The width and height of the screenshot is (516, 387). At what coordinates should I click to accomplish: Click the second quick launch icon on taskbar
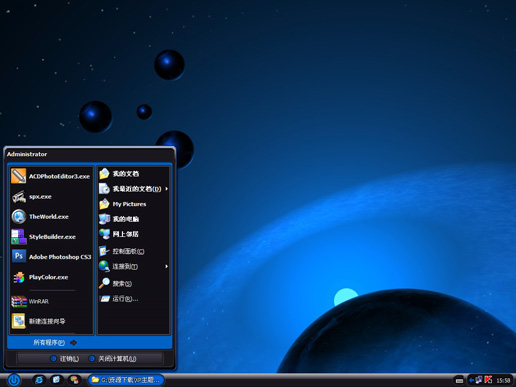pyautogui.click(x=56, y=380)
